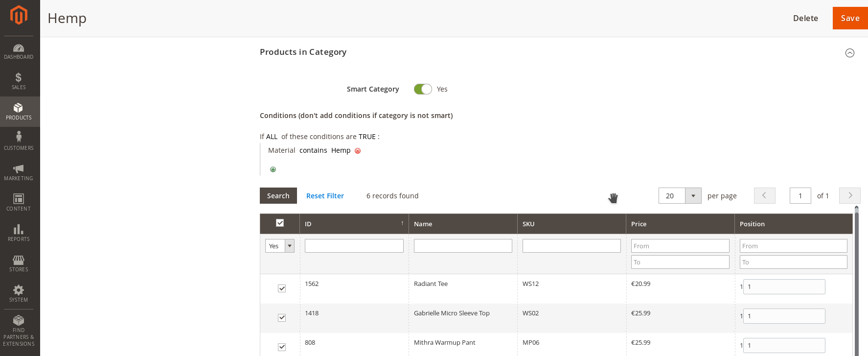
Task: Click the Magento logo icon
Action: tap(19, 15)
